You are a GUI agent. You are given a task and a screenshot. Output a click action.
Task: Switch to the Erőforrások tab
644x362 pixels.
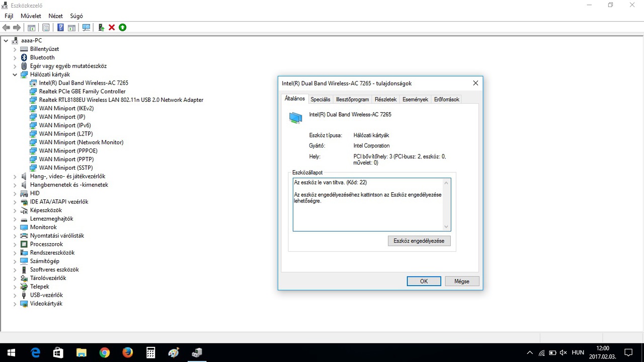coord(447,99)
